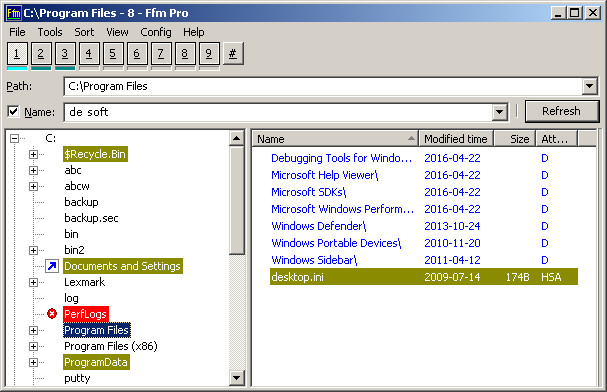Screen dimensions: 607x392
Task: Expand the ProgramData folder node
Action: point(33,363)
